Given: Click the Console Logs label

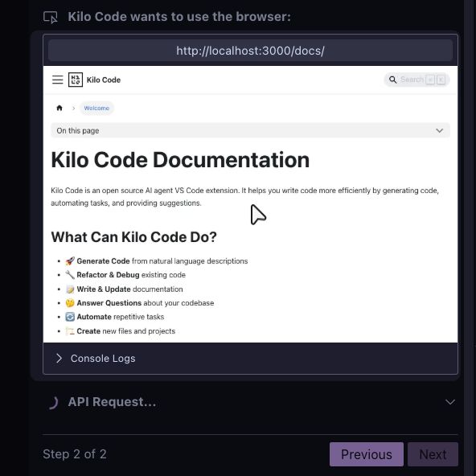Looking at the screenshot, I should pyautogui.click(x=103, y=359).
